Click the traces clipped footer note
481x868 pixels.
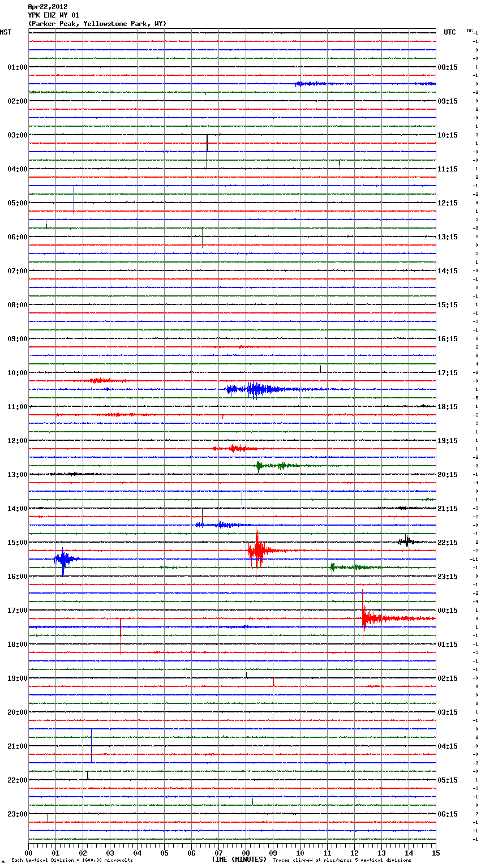[342, 861]
